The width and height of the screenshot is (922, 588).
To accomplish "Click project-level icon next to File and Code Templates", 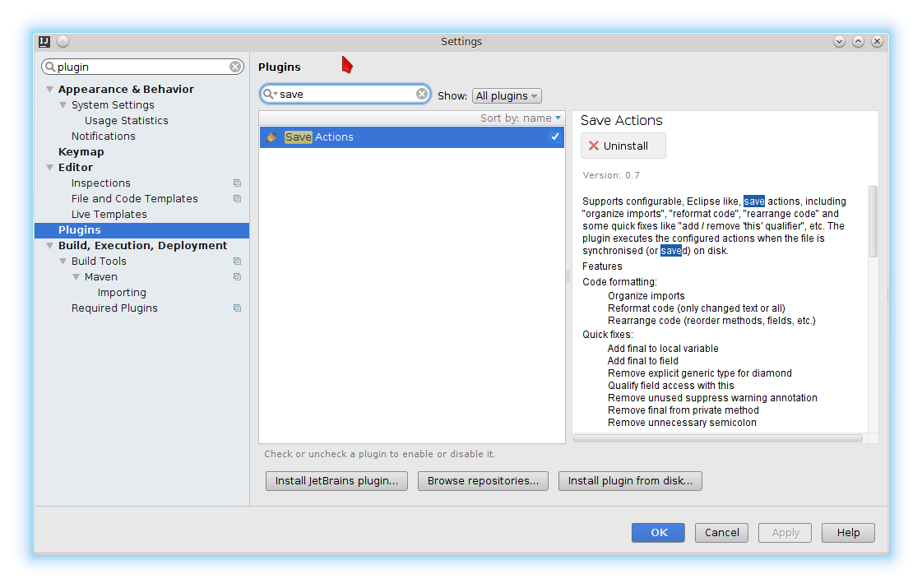I will 237,199.
